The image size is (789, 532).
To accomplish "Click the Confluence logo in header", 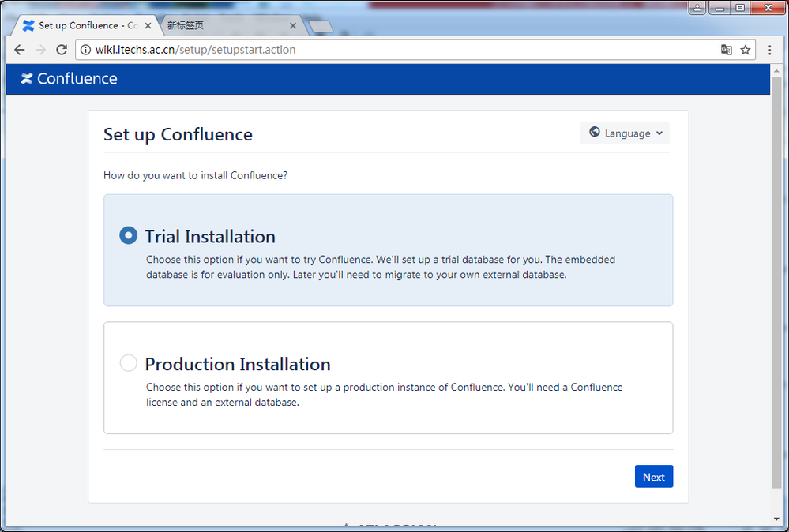I will tap(69, 78).
